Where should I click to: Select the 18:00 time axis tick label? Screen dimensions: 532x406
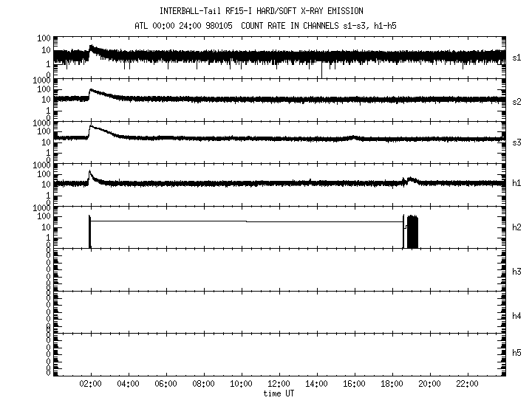click(392, 384)
